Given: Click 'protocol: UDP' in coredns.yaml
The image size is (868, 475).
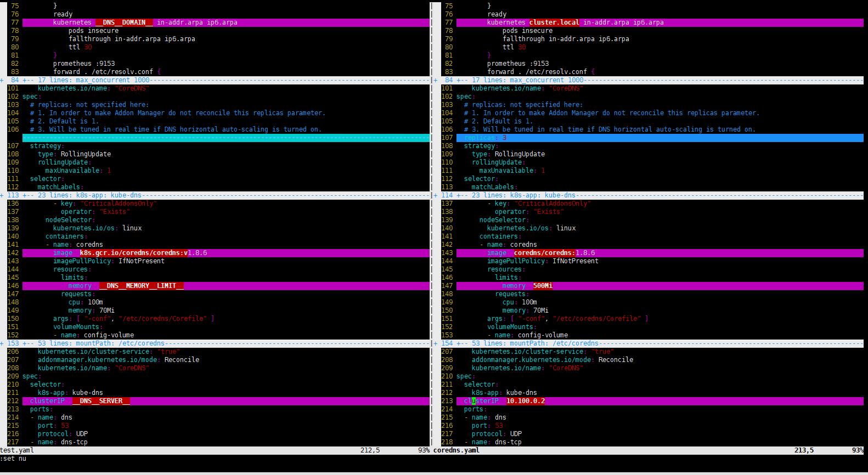Looking at the screenshot, I should pyautogui.click(x=497, y=434).
